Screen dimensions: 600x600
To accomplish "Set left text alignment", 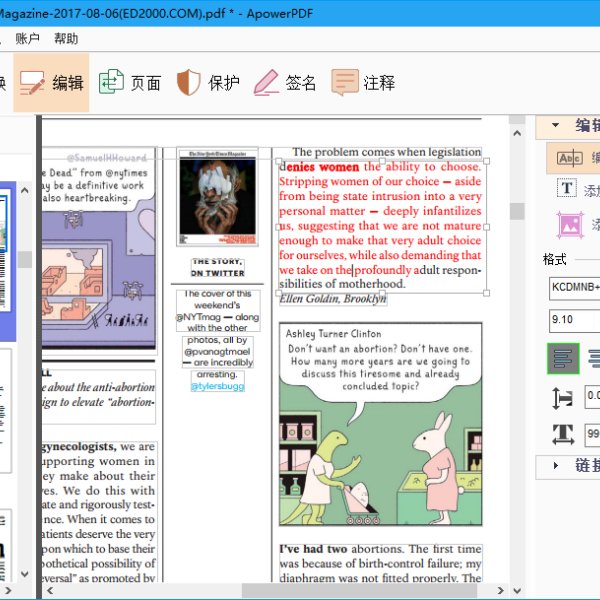I will click(x=563, y=359).
